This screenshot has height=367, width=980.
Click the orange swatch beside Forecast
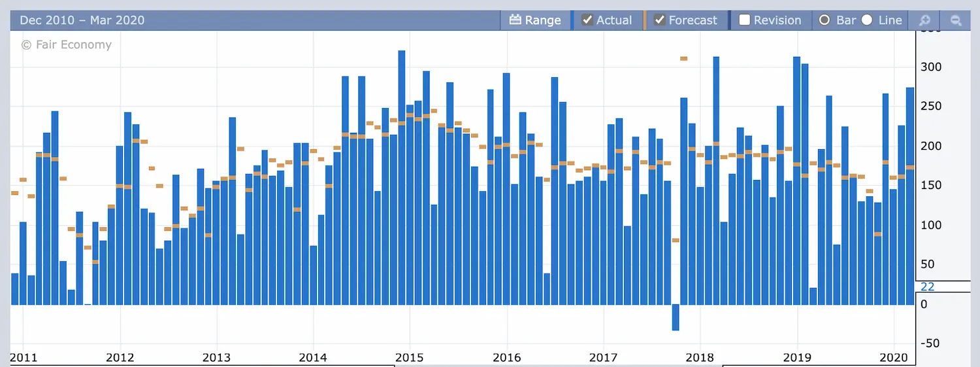click(645, 20)
